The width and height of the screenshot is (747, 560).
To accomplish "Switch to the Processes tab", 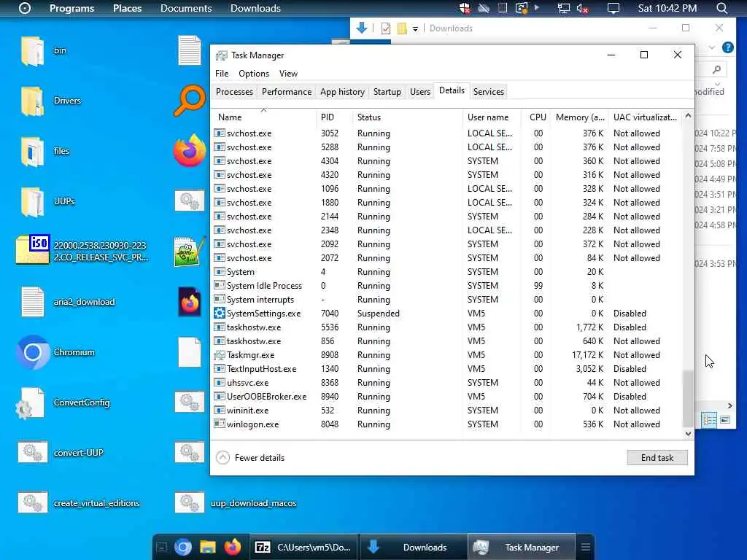I will 234,91.
